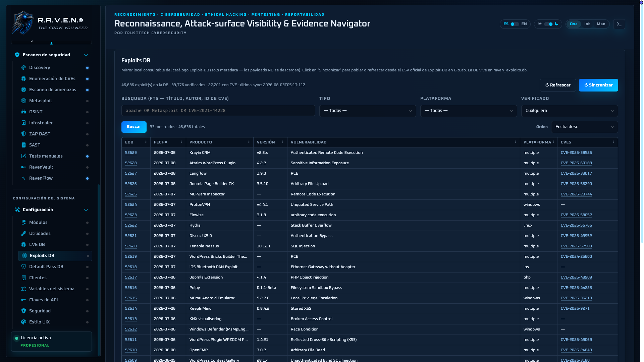Click the Exploits DB target icon

click(24, 256)
